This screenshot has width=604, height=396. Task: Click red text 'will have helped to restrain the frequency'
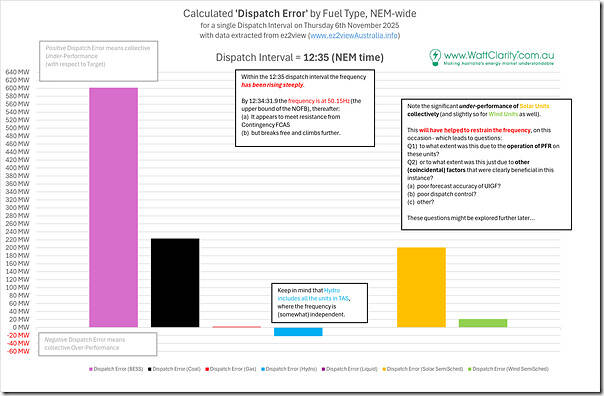(475, 130)
